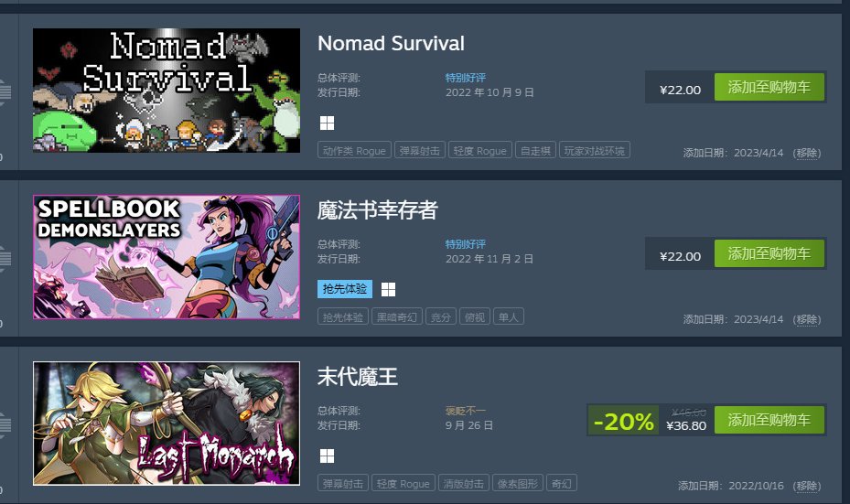
Task: Add 末代魔王 to cart at discount
Action: 769,420
